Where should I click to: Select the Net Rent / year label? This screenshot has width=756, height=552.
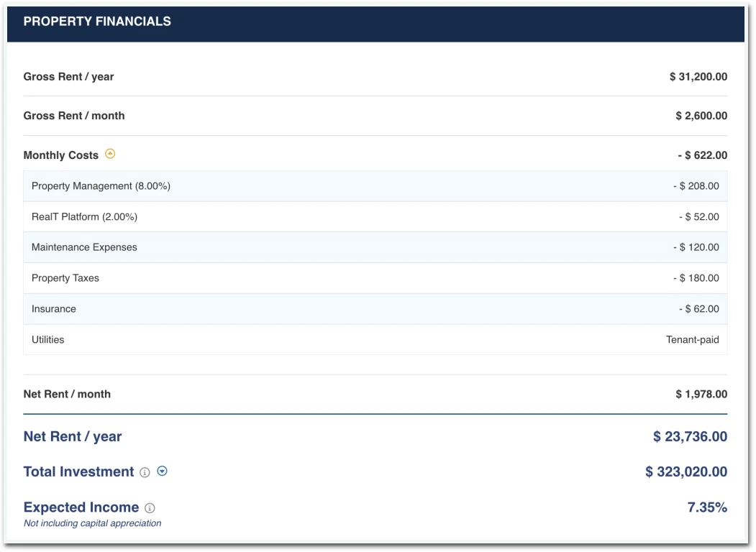(73, 436)
